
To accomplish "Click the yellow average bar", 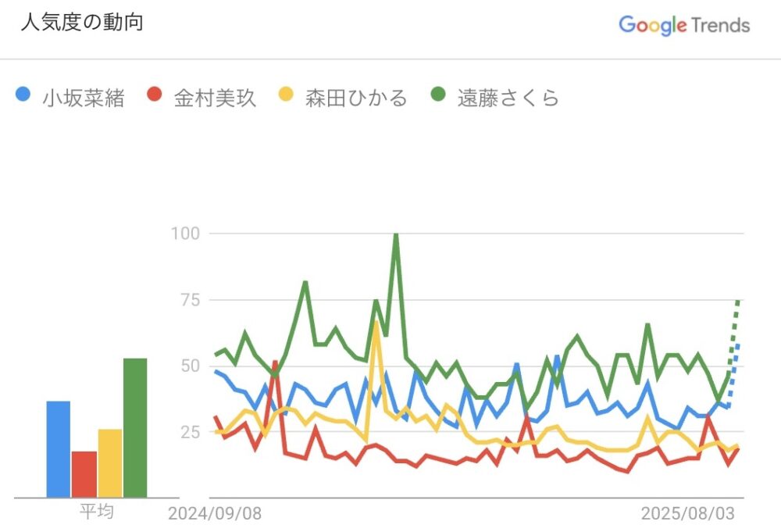I will [x=110, y=463].
